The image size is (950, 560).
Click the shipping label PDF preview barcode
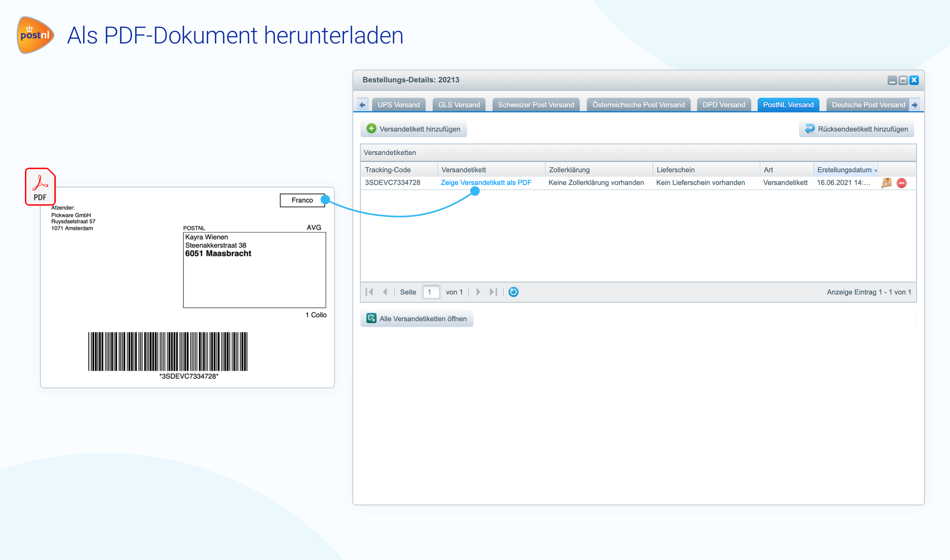coord(168,352)
